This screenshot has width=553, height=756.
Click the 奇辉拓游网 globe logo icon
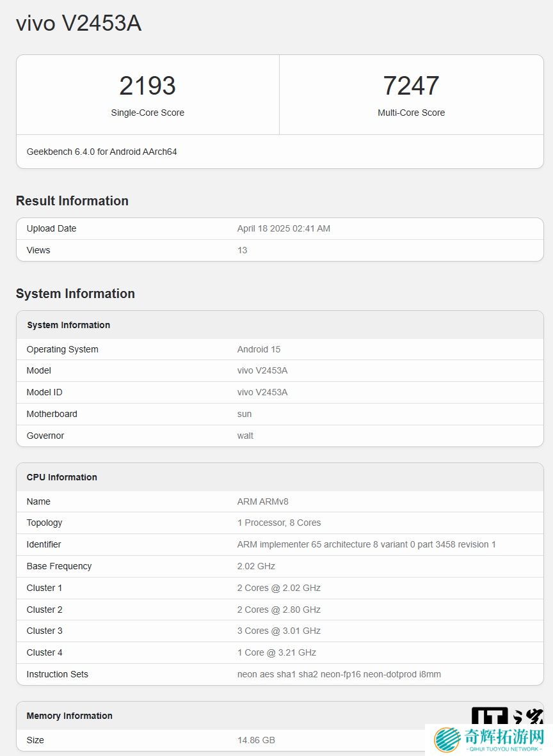point(447,740)
